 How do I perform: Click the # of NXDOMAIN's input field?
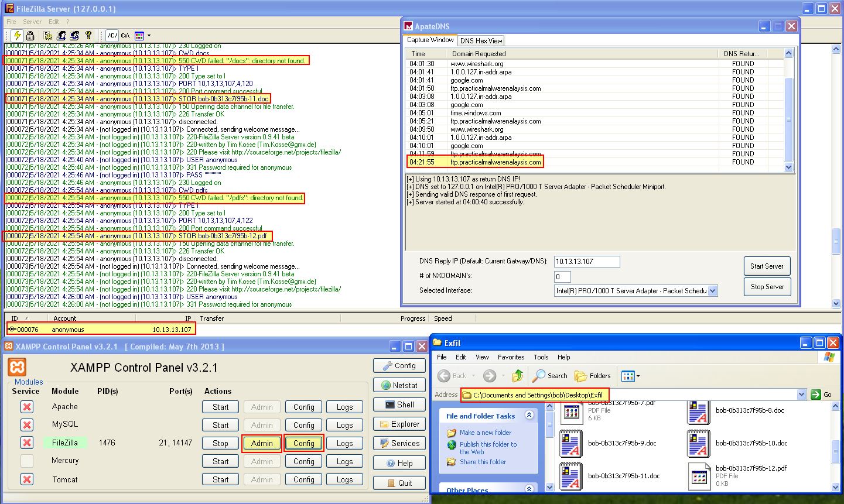click(x=562, y=276)
